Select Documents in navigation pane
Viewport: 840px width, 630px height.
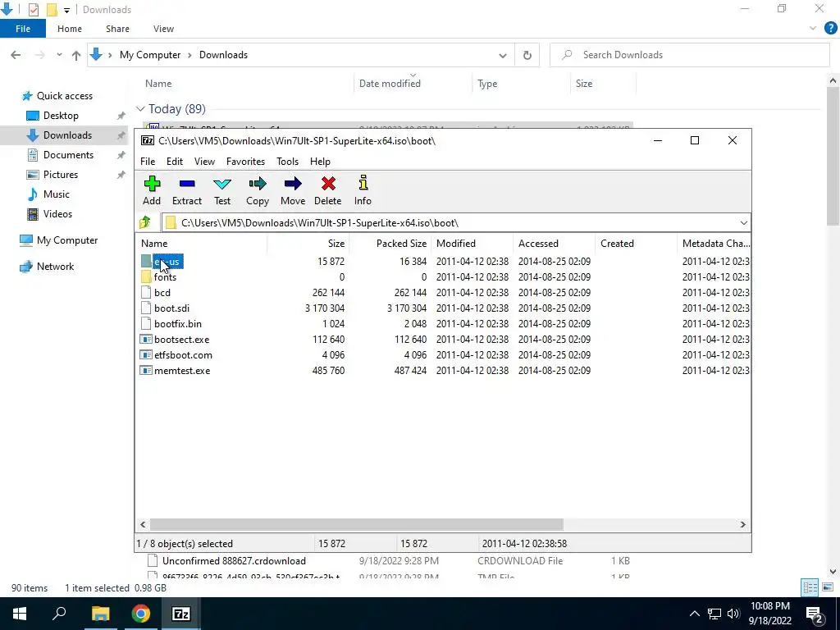[68, 155]
